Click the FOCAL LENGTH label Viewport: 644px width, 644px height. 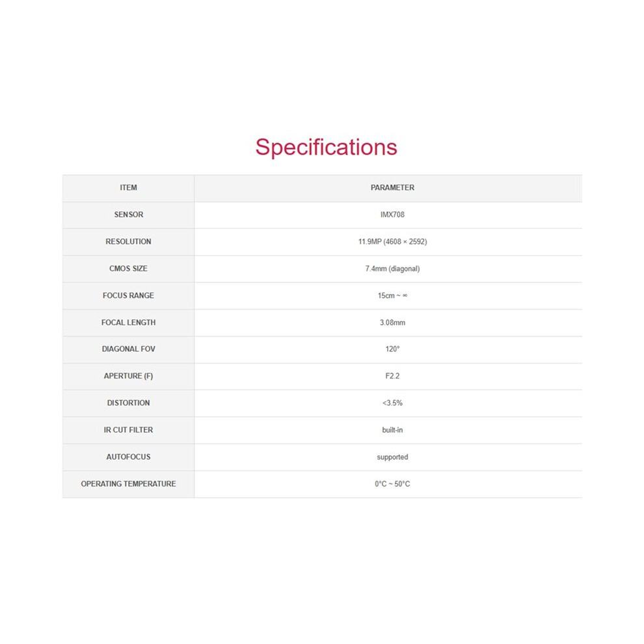tap(129, 323)
